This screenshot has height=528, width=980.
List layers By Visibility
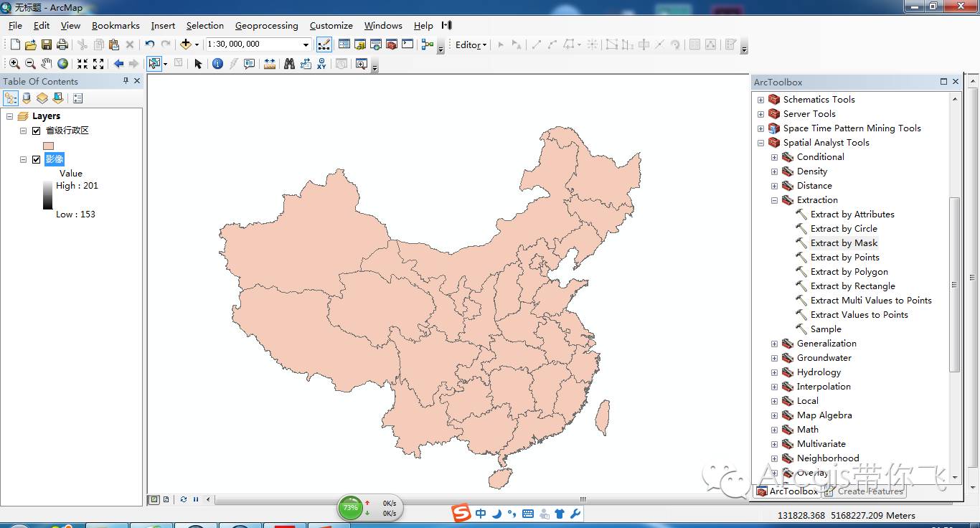[x=42, y=98]
